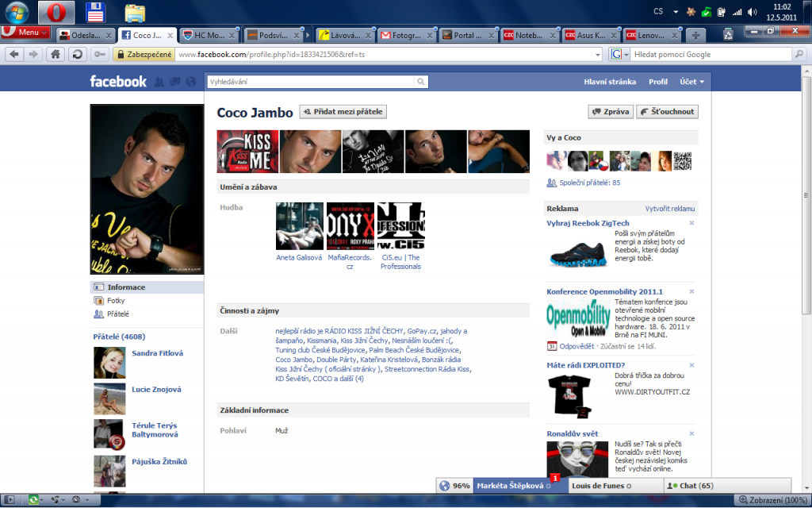Click the search magnifier in Facebook search box
Image resolution: width=812 pixels, height=508 pixels.
click(421, 82)
